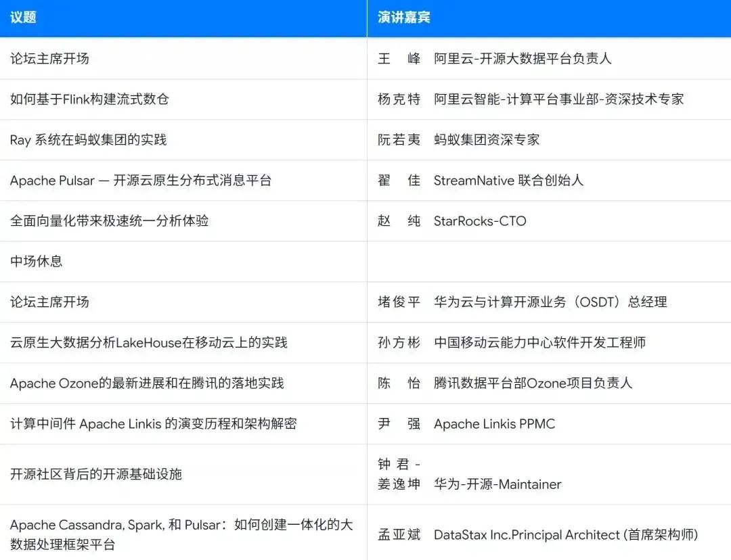Click the 议题 column header

(23, 17)
